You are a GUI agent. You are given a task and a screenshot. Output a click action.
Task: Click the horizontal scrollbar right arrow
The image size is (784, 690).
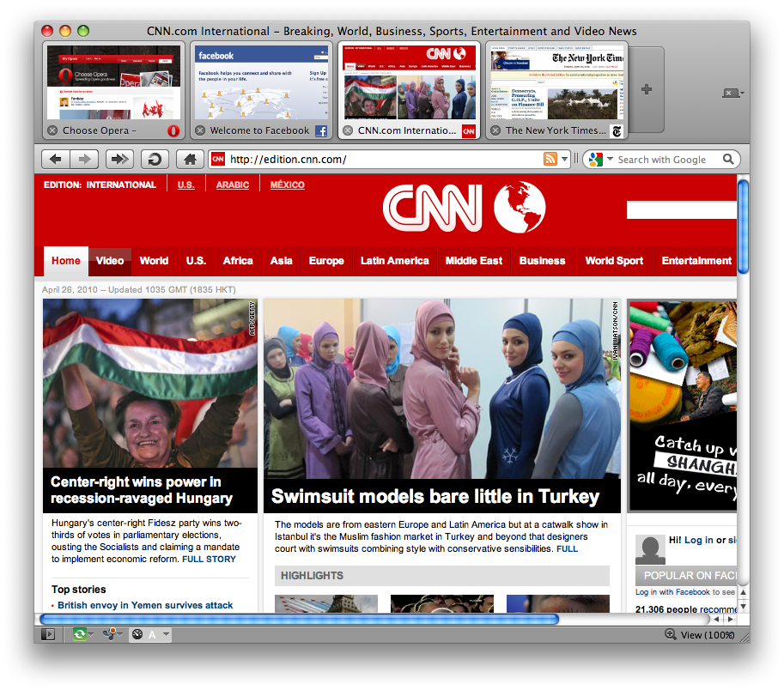(x=731, y=619)
